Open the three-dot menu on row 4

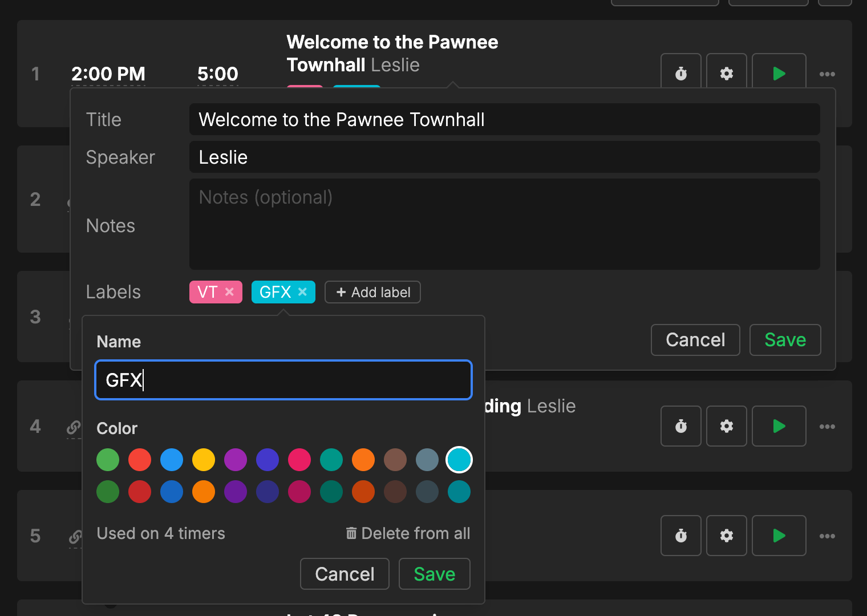click(x=827, y=426)
